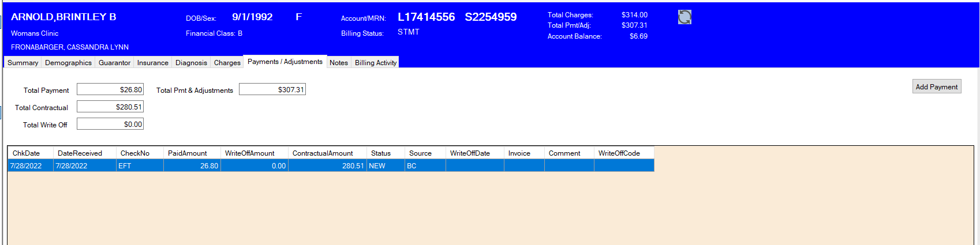
Task: Click the Total Pmt & Adjustments field
Action: (x=272, y=89)
